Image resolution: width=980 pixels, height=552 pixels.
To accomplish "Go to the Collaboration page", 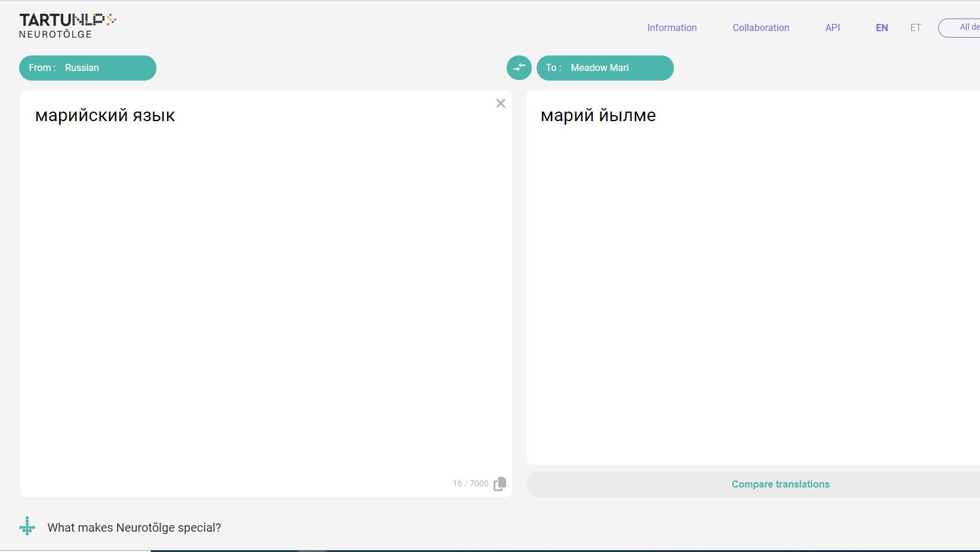I will click(x=760, y=28).
